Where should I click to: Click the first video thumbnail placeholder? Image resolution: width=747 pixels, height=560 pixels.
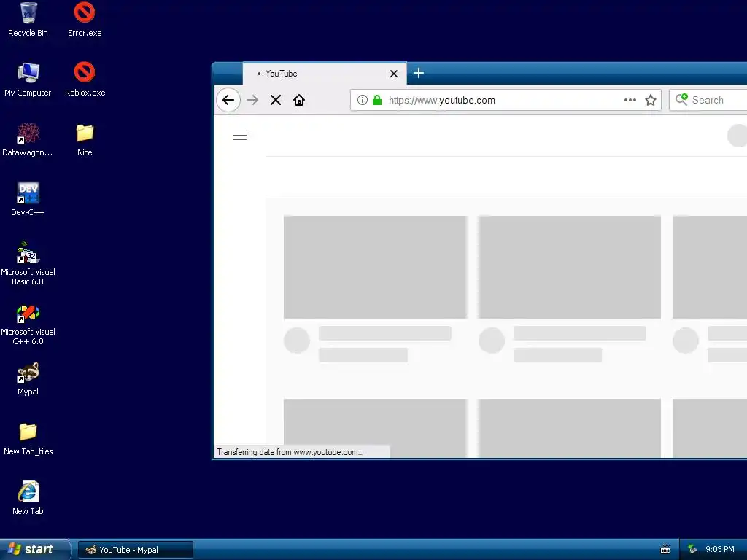click(x=375, y=267)
